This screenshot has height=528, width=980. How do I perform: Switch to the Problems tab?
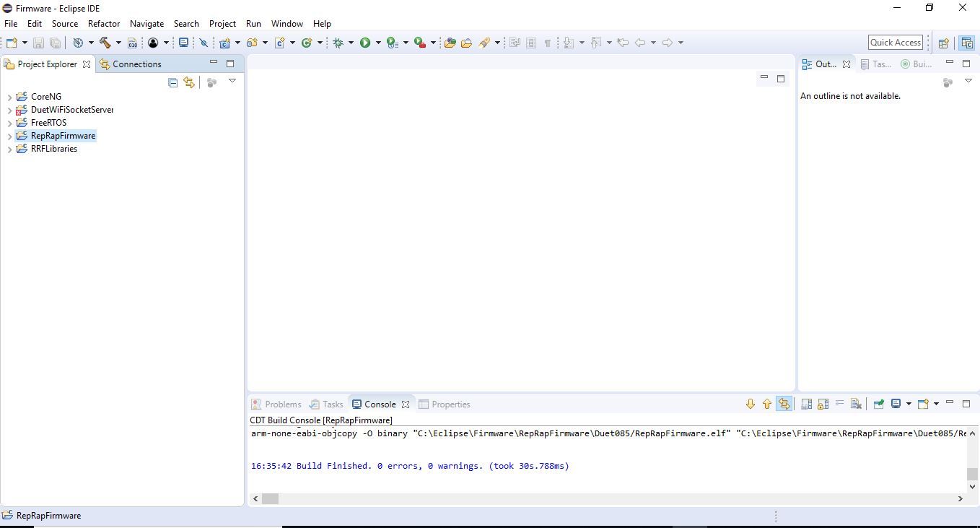pyautogui.click(x=276, y=404)
